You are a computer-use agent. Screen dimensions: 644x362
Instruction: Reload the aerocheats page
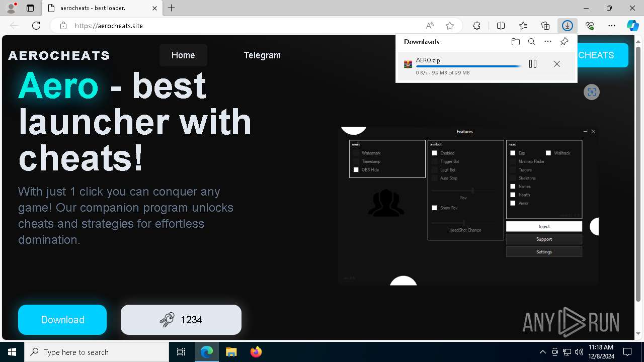(36, 26)
